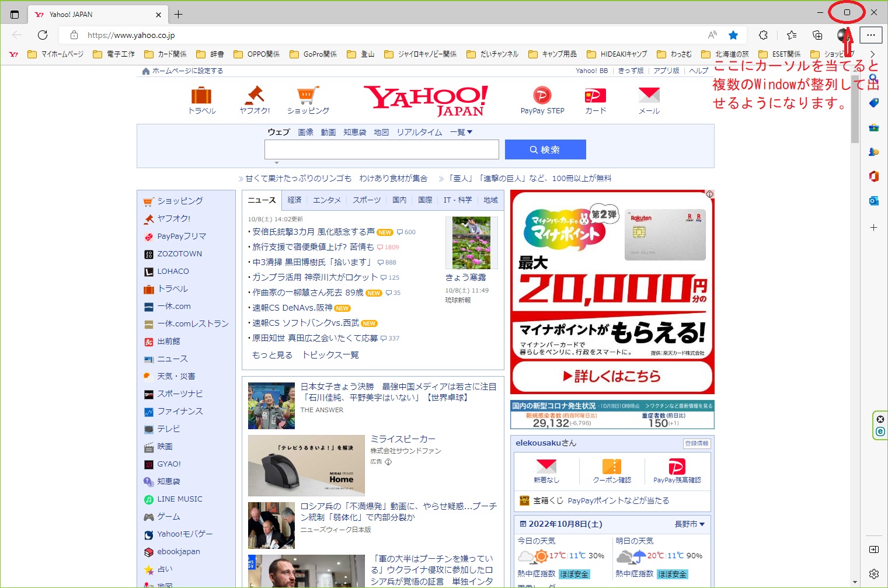Screen dimensions: 888x588
Task: Open the 長野市 weather location dropdown
Action: (689, 524)
